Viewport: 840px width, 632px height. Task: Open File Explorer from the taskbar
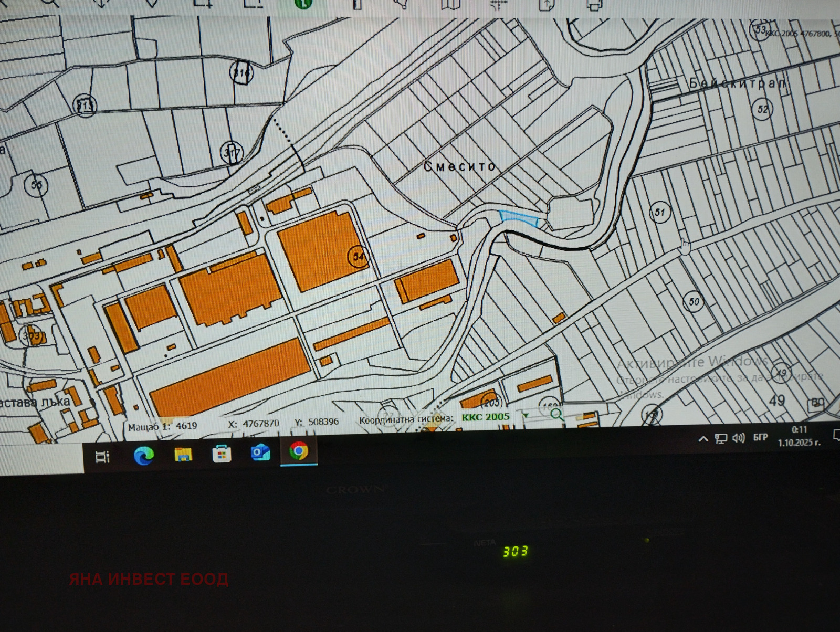[183, 454]
